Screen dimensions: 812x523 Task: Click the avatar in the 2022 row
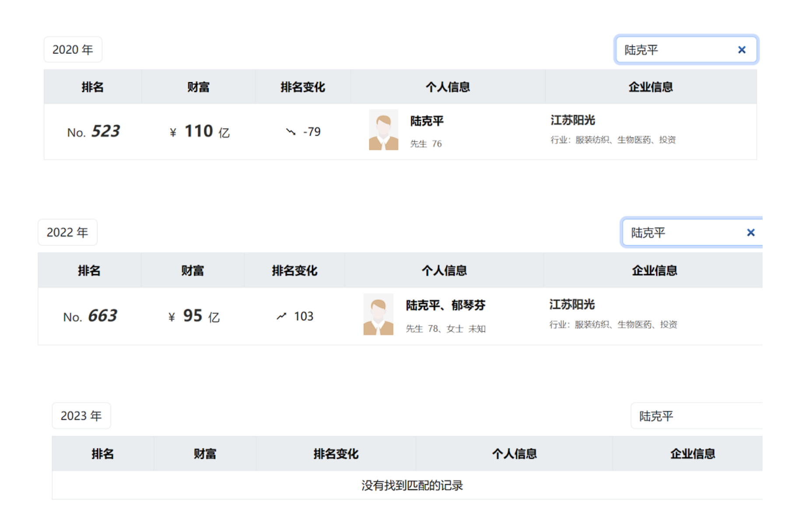click(378, 314)
